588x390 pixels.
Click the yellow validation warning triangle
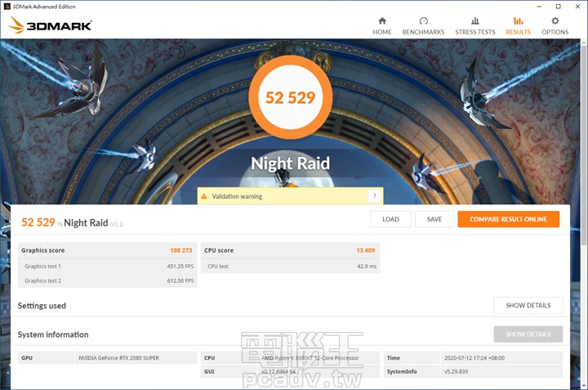pyautogui.click(x=204, y=196)
